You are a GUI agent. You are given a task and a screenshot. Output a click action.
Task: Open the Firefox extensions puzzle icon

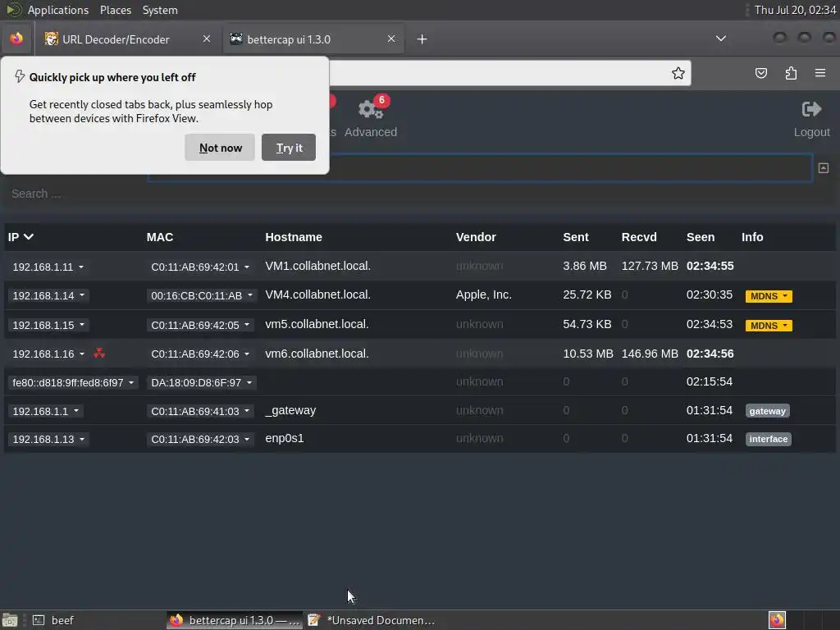point(791,73)
